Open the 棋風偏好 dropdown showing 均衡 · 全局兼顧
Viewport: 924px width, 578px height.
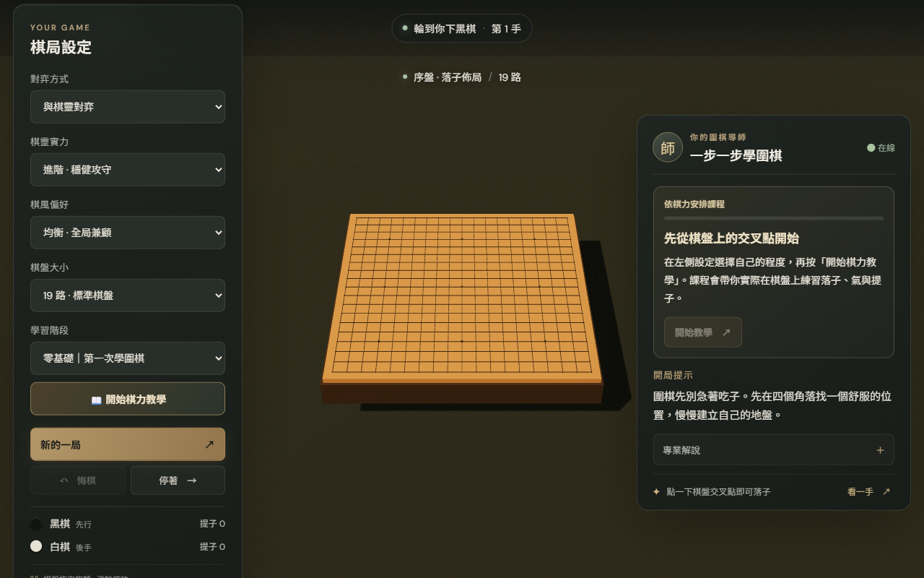coord(128,233)
